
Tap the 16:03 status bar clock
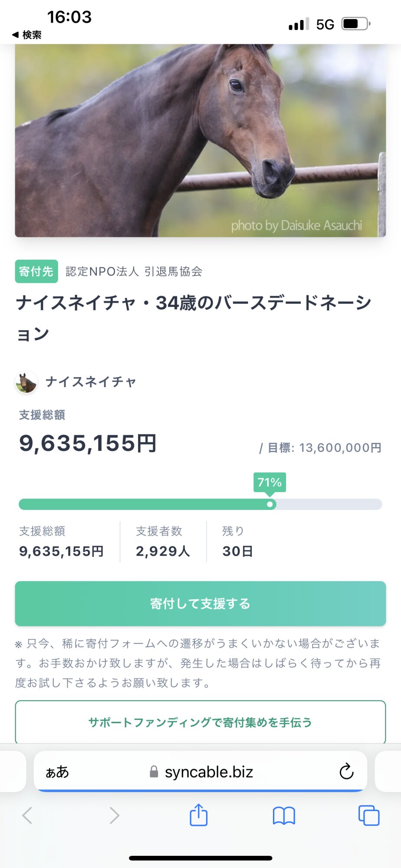(x=69, y=17)
